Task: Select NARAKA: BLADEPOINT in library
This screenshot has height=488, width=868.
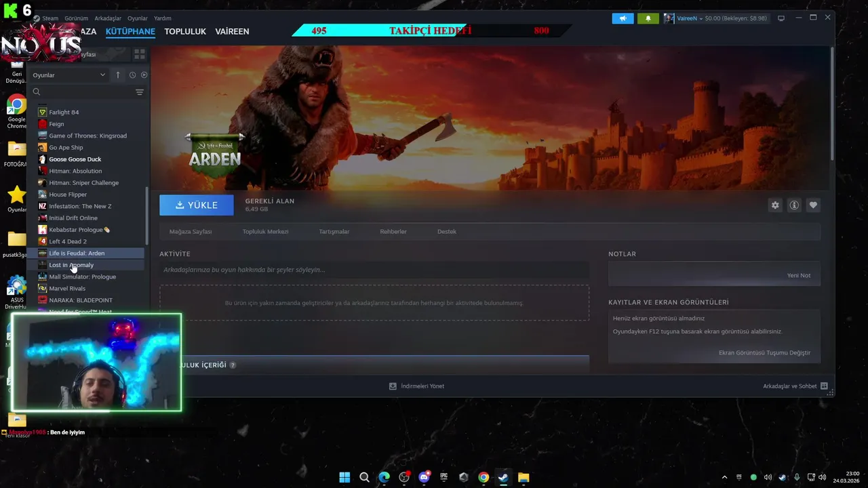Action: (81, 300)
